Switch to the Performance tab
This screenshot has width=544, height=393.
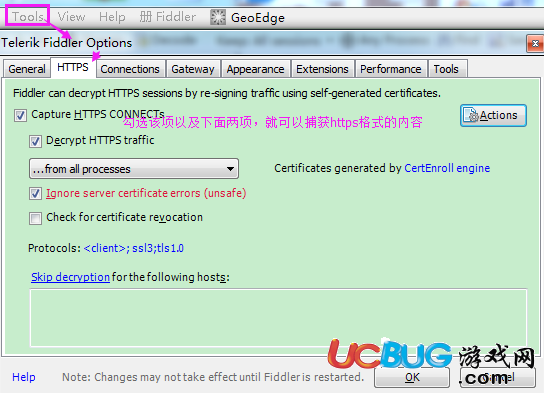(391, 69)
